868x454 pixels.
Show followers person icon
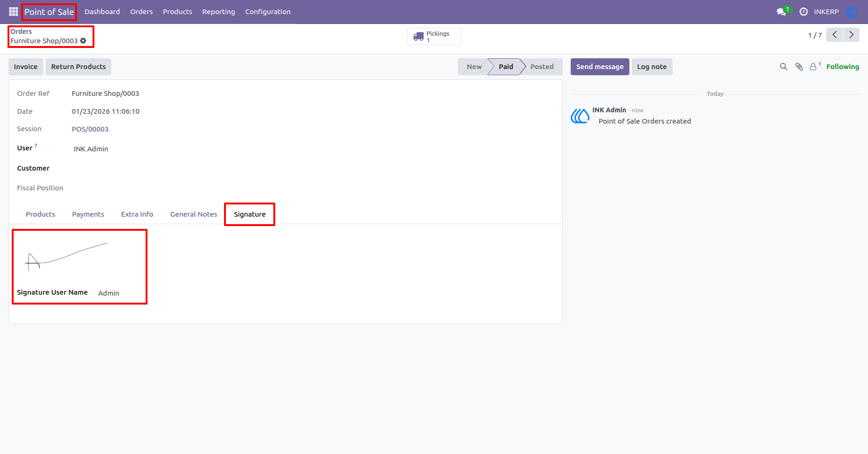coord(815,66)
